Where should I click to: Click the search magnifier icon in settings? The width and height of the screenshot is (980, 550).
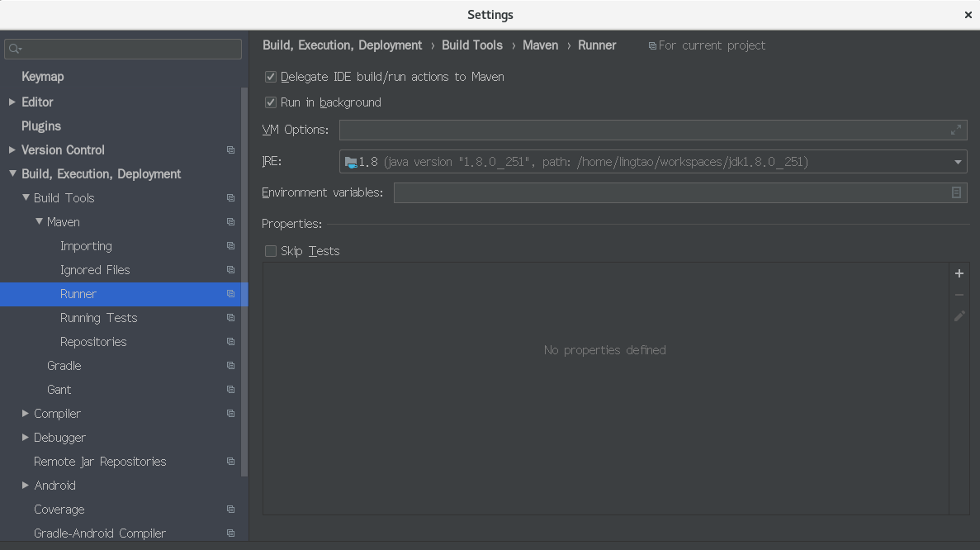click(x=15, y=49)
